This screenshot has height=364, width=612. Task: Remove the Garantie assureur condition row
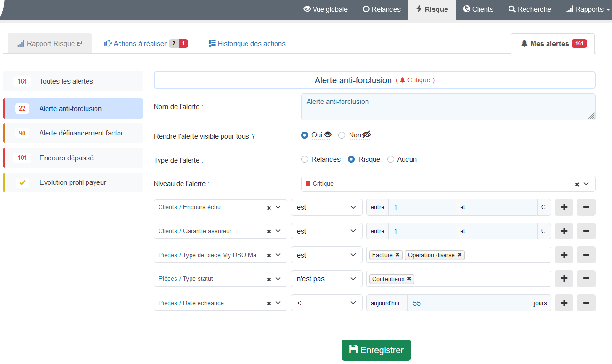pos(586,231)
